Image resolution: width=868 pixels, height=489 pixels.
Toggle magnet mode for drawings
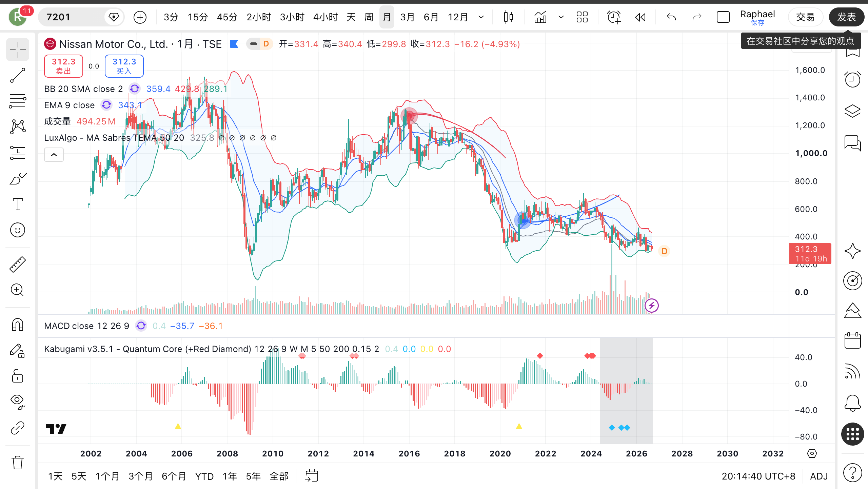coord(18,325)
